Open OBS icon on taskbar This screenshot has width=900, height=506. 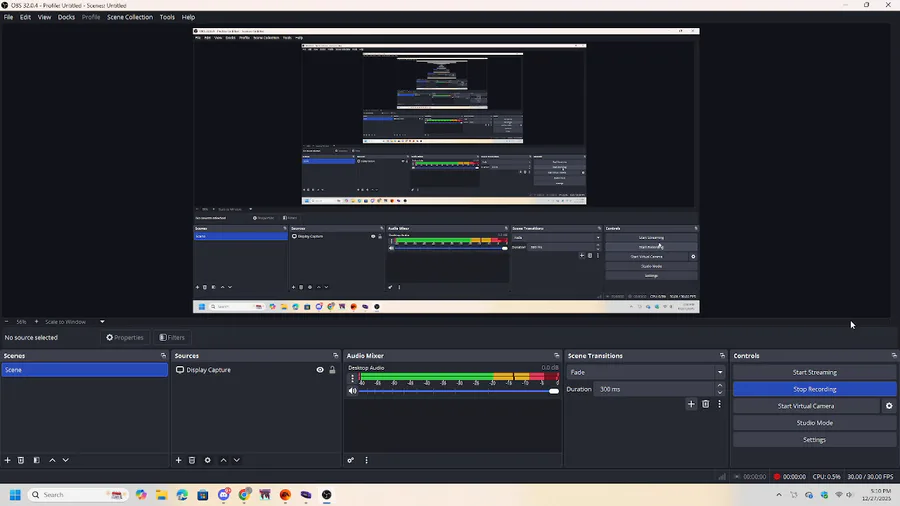click(327, 495)
